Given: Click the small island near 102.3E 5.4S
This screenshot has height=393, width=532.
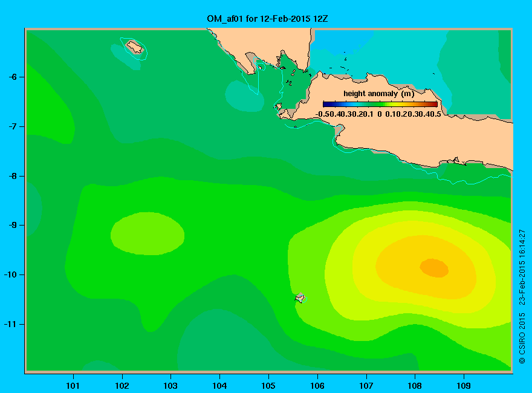Looking at the screenshot, I should 135,47.
